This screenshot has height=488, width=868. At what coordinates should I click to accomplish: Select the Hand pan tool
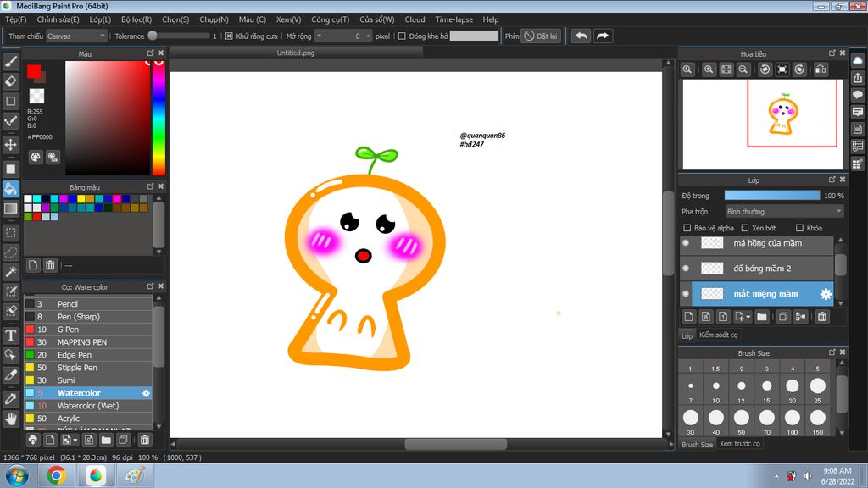tap(10, 419)
